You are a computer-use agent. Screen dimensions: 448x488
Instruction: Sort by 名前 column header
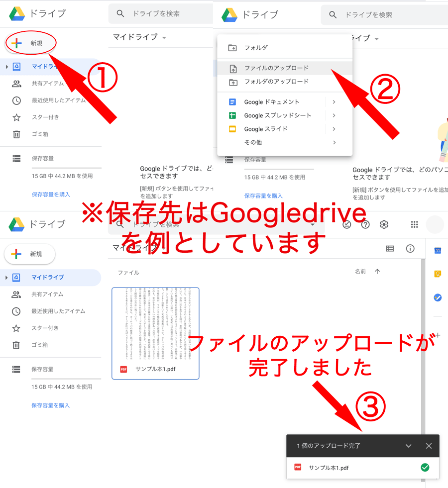click(x=360, y=272)
